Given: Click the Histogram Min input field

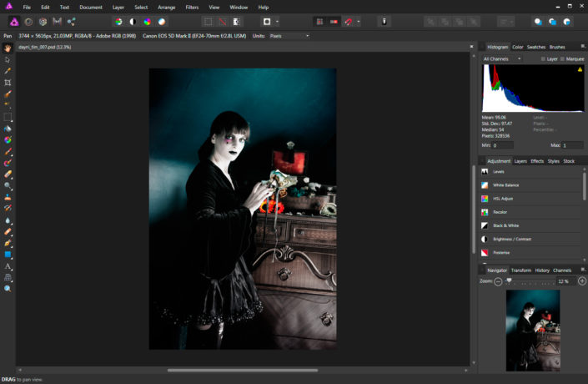Looking at the screenshot, I should [x=503, y=145].
